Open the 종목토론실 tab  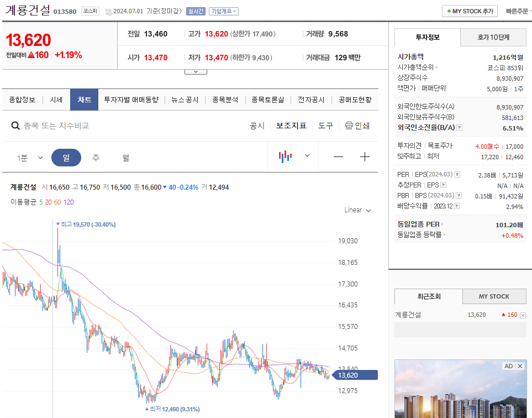[x=268, y=100]
